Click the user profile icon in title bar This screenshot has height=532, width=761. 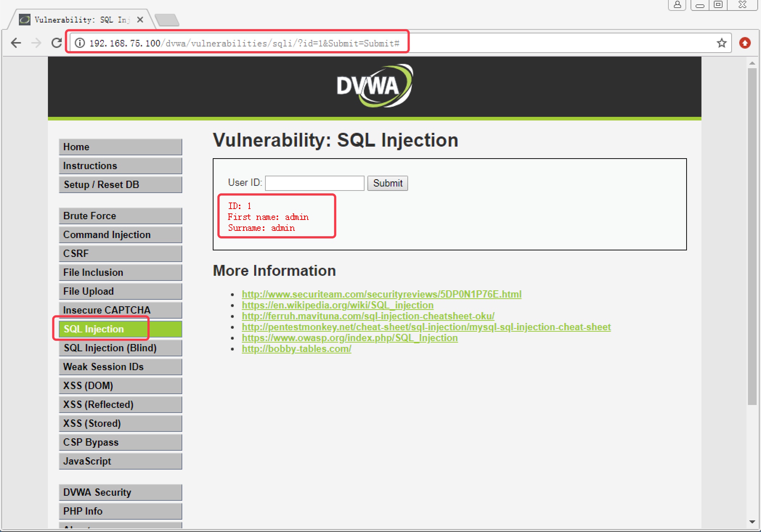click(x=677, y=5)
